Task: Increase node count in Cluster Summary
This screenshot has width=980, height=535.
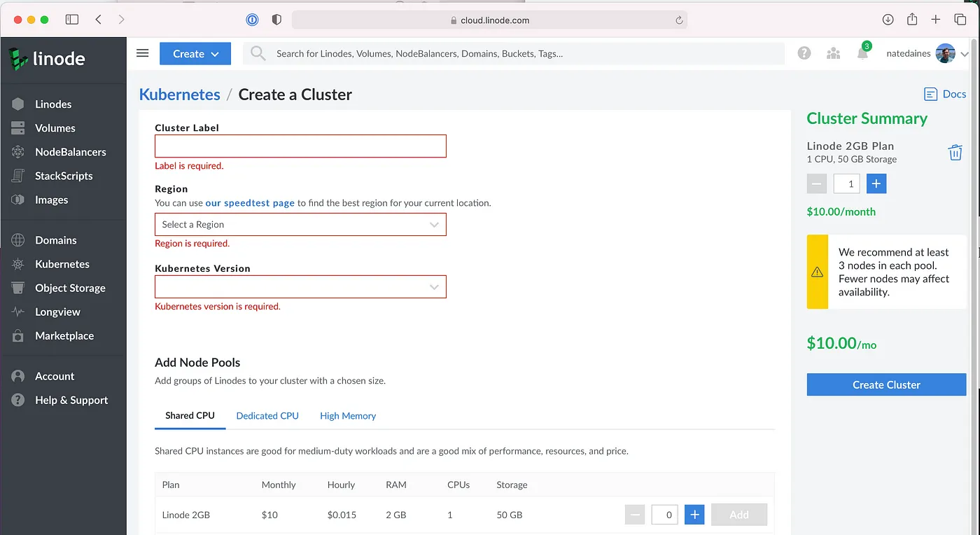Action: click(x=876, y=183)
